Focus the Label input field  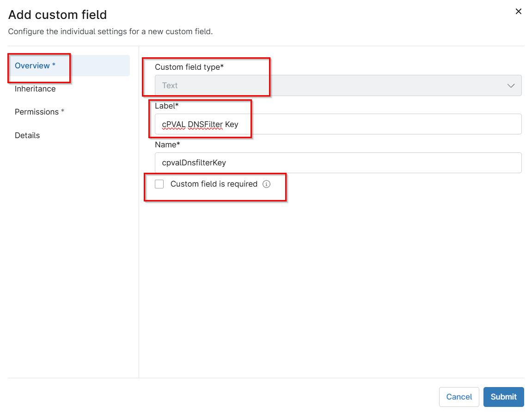click(370, 124)
